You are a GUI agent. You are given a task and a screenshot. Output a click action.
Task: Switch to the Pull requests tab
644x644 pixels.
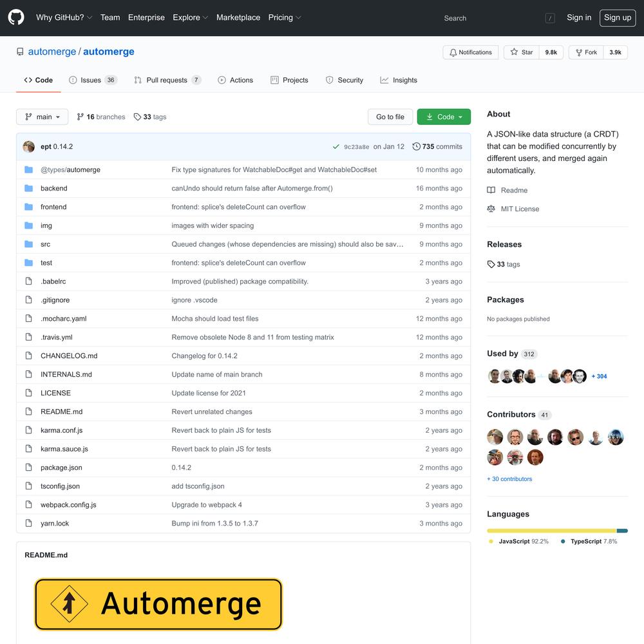pos(167,80)
